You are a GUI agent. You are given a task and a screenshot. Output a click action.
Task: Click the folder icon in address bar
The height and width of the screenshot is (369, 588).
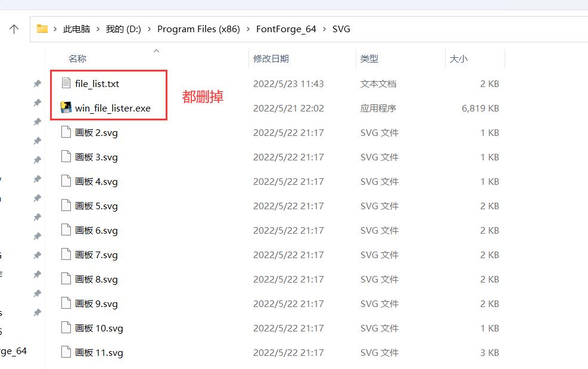tap(42, 29)
